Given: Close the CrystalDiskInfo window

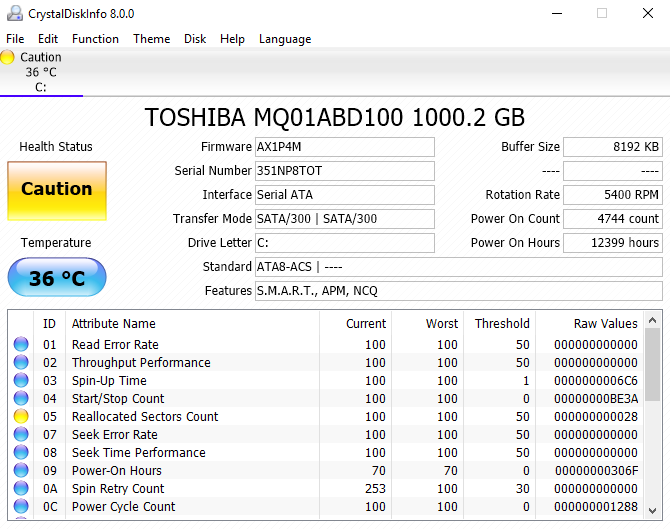Looking at the screenshot, I should tap(648, 13).
